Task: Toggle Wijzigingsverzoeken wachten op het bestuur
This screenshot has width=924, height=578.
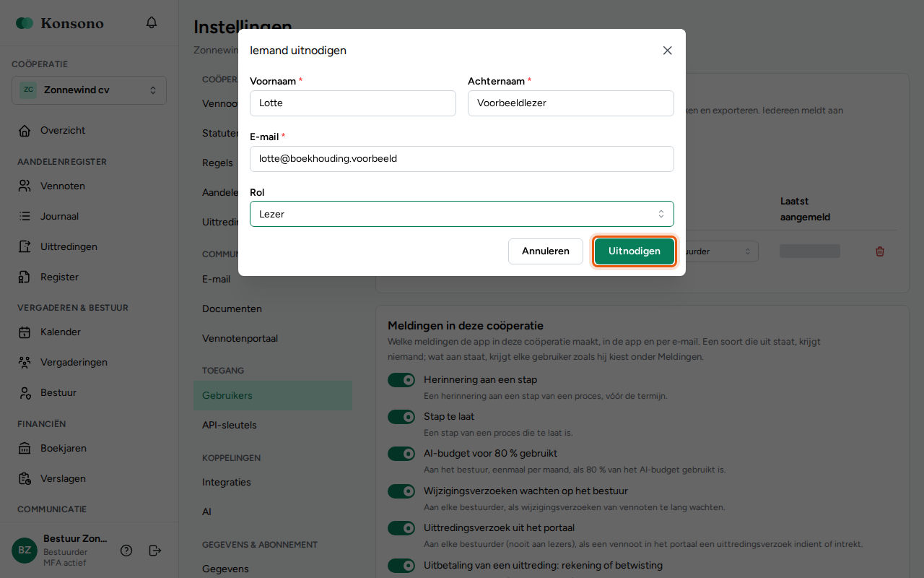Action: (x=401, y=491)
